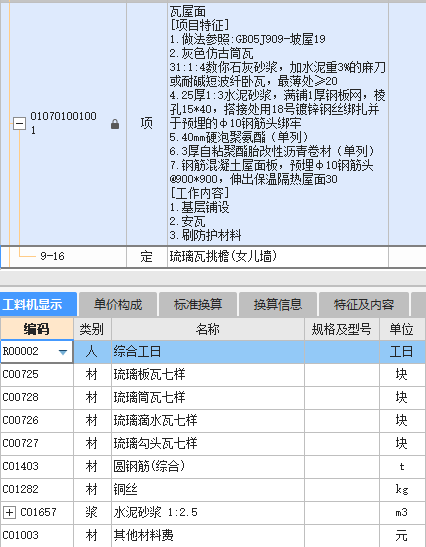Select the C00726 code cell
Screen dimensions: 426x547
click(37, 421)
